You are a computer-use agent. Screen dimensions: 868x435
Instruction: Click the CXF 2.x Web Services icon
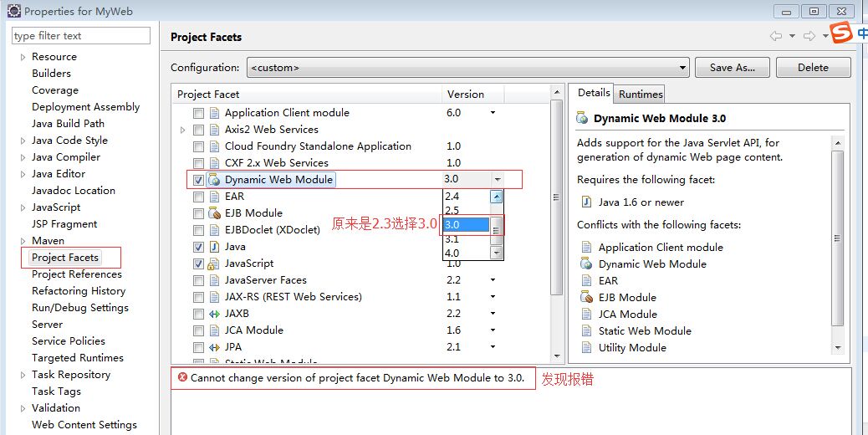(214, 163)
